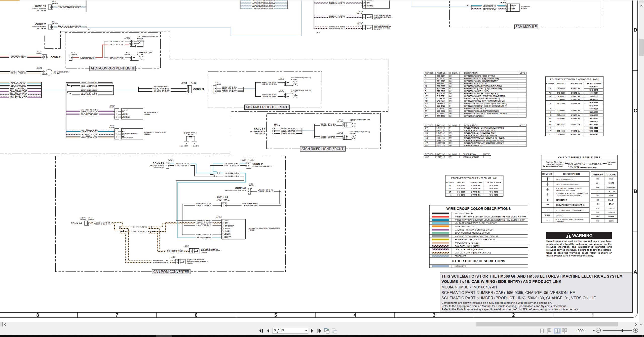Go to the previous page
Viewport: 644px width, 337px height.
pyautogui.click(x=268, y=331)
